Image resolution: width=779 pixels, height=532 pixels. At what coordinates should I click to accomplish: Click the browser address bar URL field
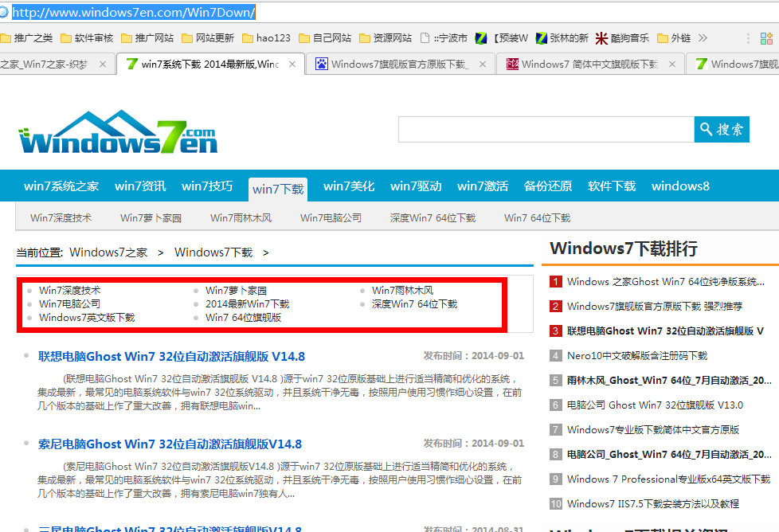coord(159,12)
